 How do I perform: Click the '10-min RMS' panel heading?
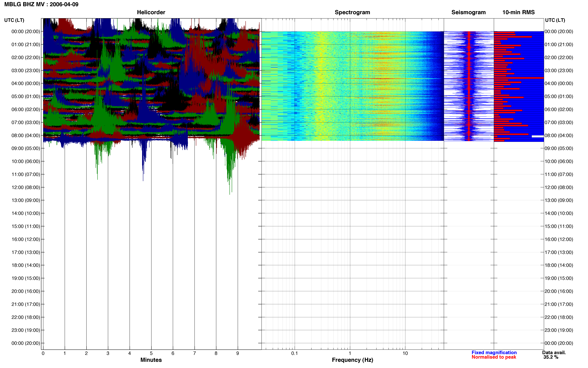518,12
